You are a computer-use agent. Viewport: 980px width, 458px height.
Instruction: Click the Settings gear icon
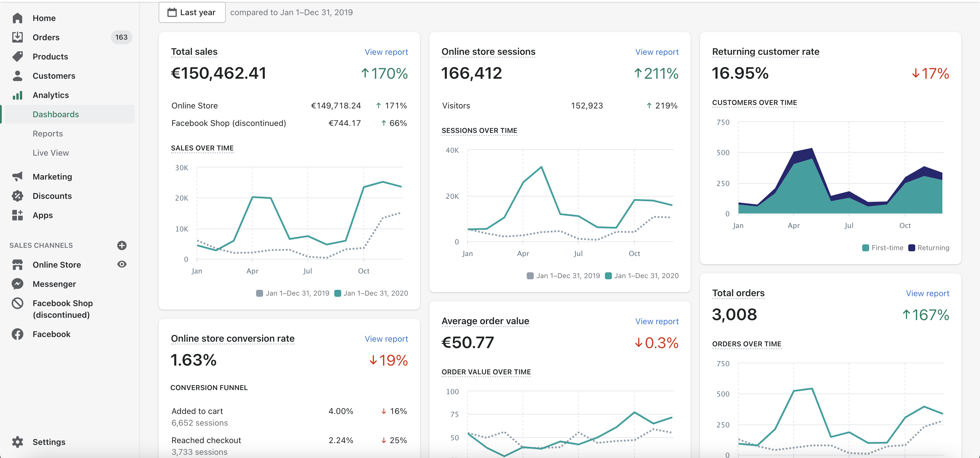(x=17, y=442)
